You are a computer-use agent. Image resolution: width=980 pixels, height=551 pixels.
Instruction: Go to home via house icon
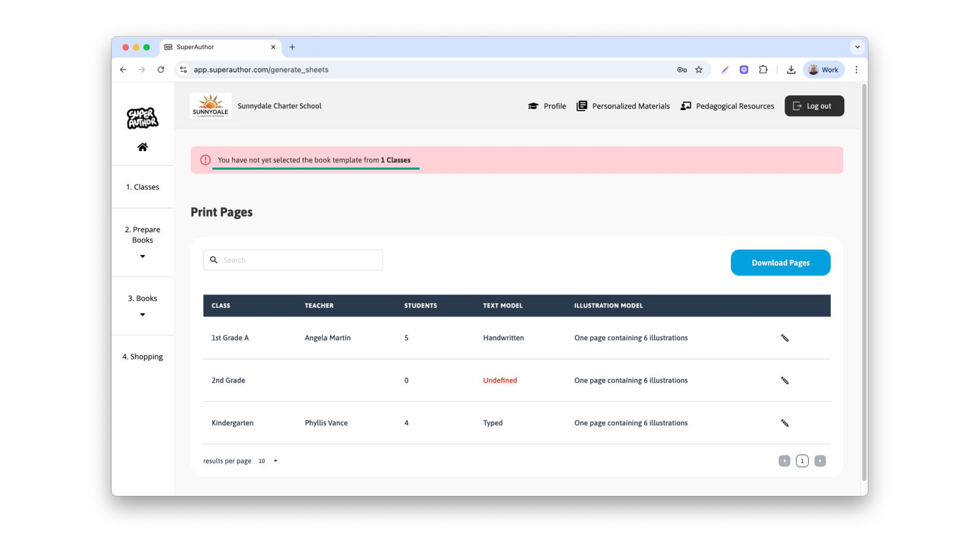pos(142,147)
